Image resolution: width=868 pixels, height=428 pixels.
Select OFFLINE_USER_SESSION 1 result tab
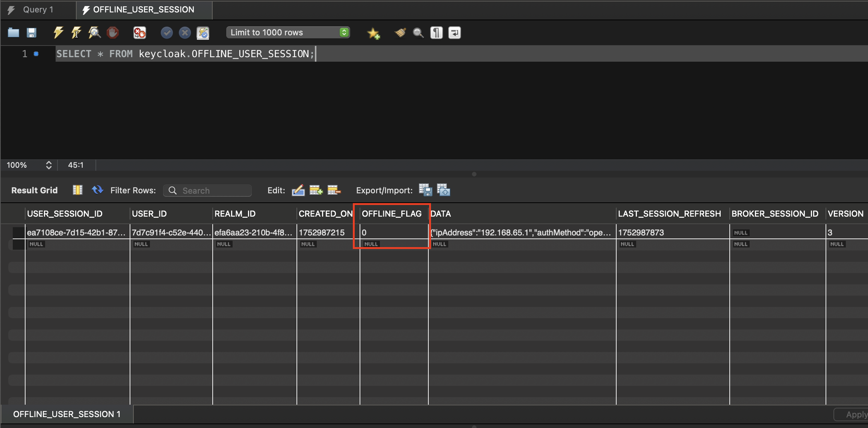(67, 414)
